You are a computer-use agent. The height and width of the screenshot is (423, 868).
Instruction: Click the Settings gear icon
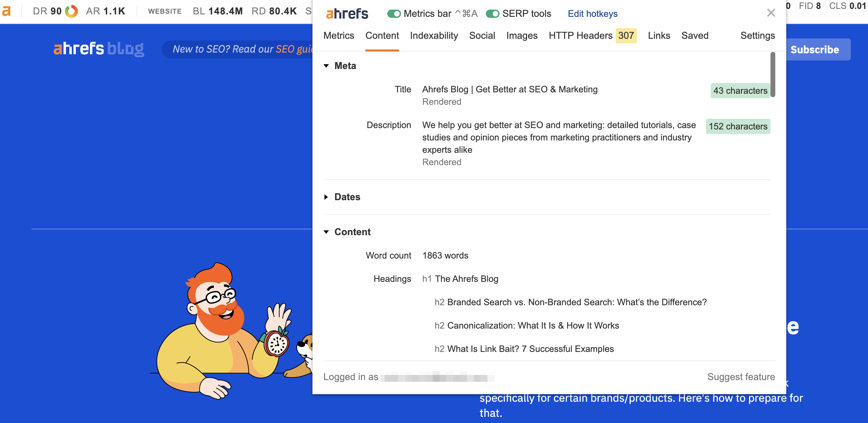[757, 35]
